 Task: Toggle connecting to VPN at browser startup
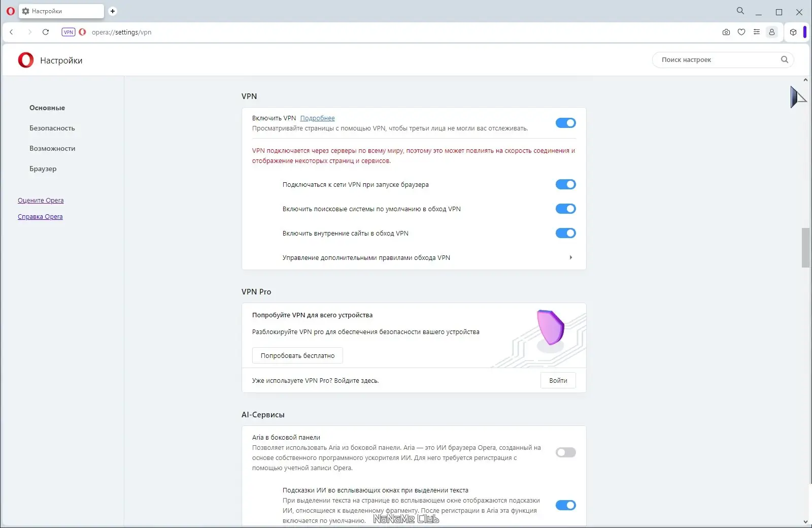(566, 184)
